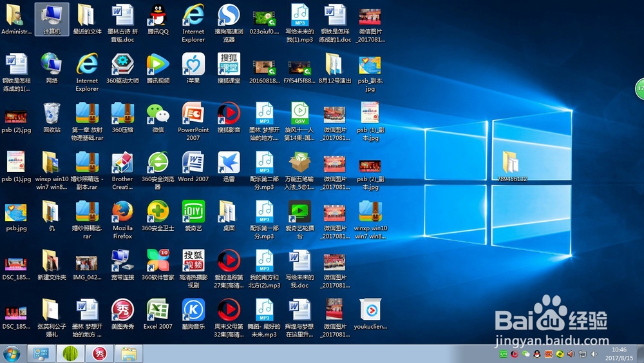This screenshot has height=363, width=644.
Task: Select the 回收站 recycle bin
Action: [52, 117]
